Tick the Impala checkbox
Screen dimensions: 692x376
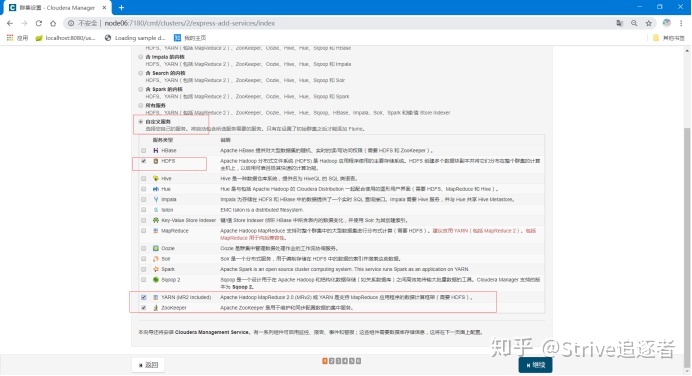tap(143, 199)
